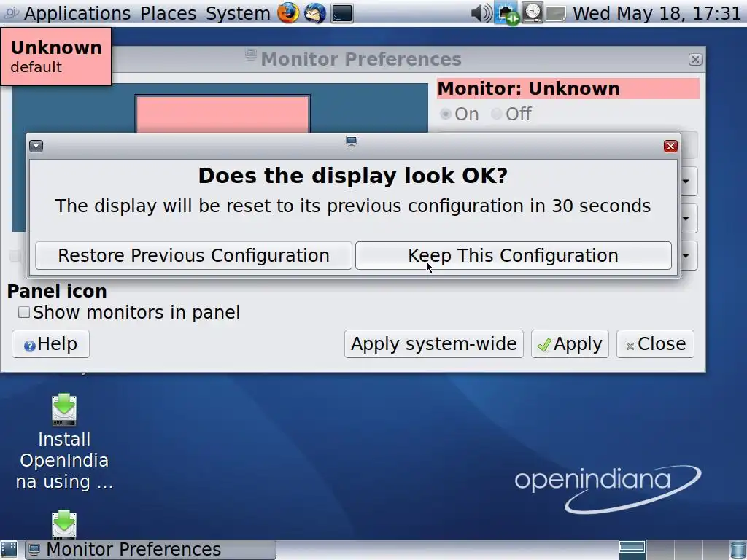Open the Help button

click(50, 344)
